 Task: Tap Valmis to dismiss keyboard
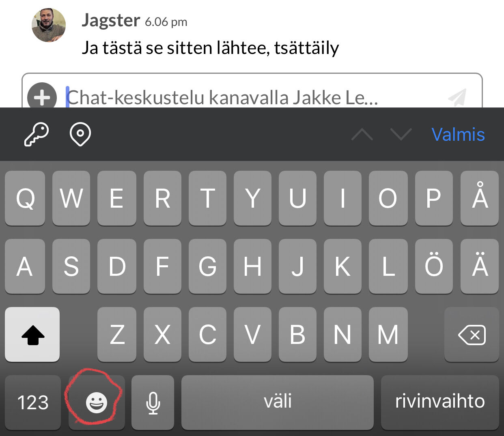pyautogui.click(x=458, y=134)
